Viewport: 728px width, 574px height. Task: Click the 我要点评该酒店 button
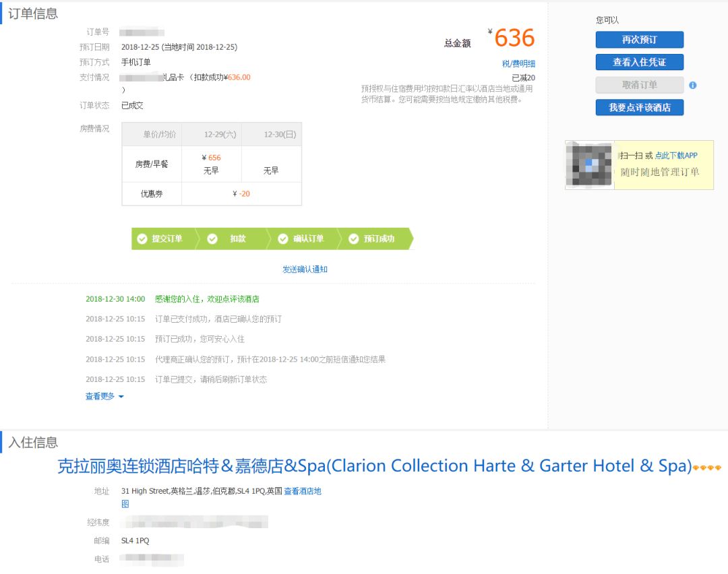tap(639, 107)
